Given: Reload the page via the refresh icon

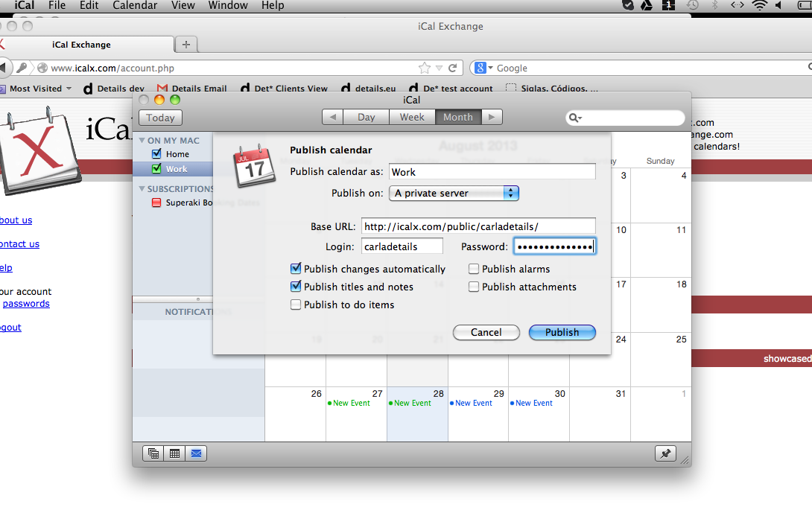Looking at the screenshot, I should (x=453, y=68).
